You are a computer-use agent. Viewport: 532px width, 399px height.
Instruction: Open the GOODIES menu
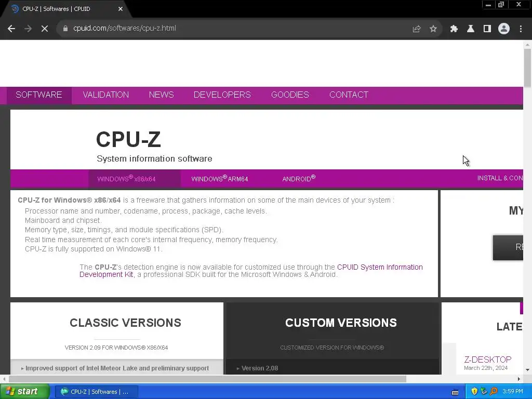290,95
